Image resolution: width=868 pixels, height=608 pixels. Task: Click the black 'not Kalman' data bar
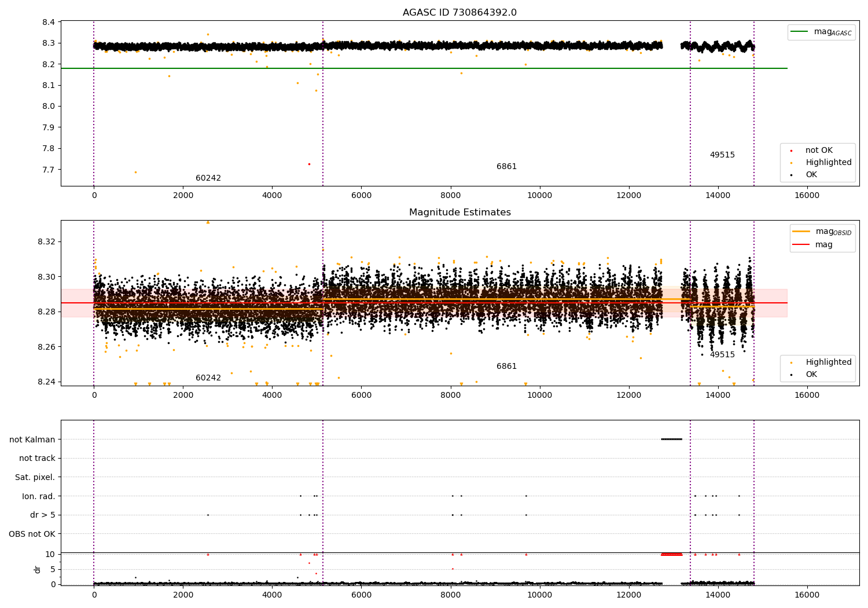(672, 439)
